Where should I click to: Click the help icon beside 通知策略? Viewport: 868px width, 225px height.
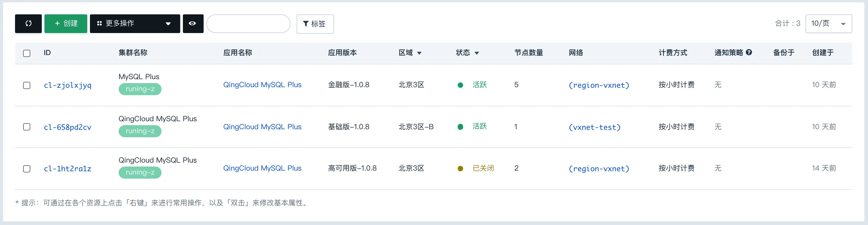point(749,52)
